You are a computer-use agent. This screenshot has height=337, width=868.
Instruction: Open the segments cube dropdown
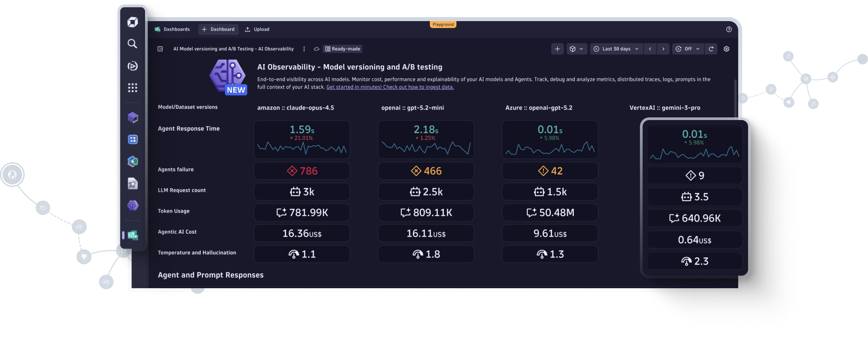(577, 49)
